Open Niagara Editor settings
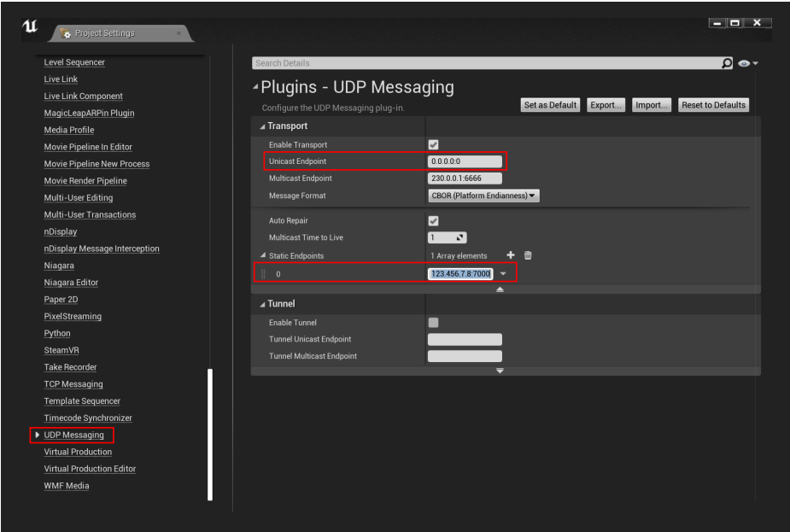The image size is (790, 532). click(x=71, y=283)
